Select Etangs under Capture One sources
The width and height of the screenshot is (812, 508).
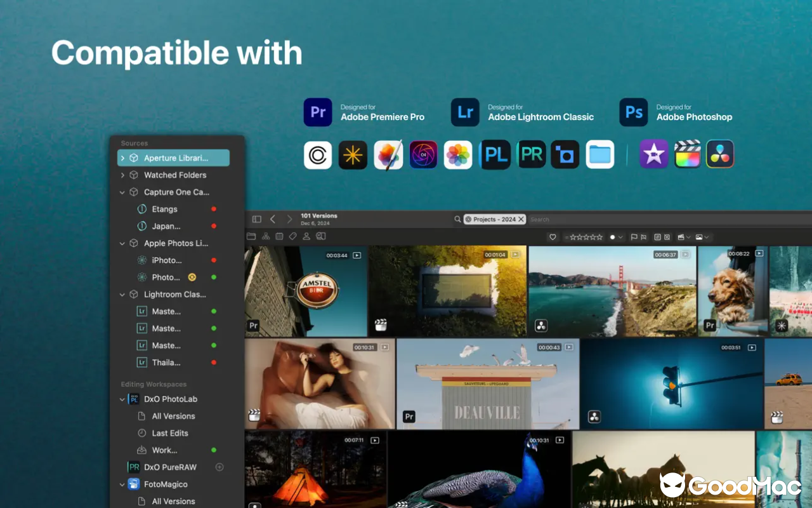point(164,208)
